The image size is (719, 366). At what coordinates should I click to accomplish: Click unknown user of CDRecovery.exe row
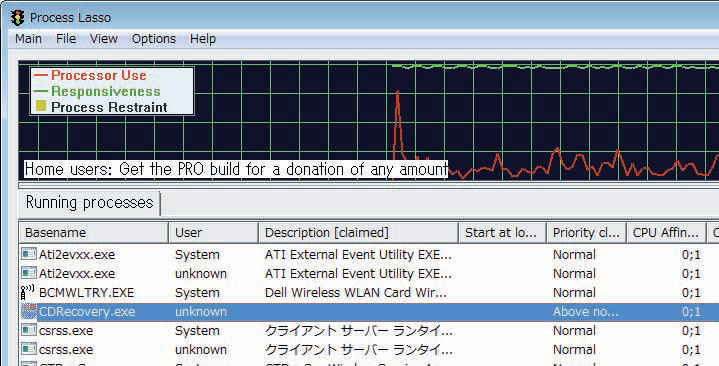pos(200,312)
